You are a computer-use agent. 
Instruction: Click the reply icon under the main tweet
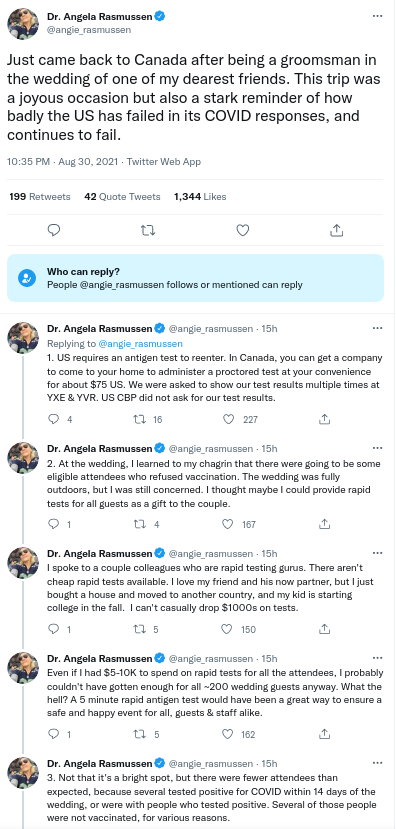point(54,230)
